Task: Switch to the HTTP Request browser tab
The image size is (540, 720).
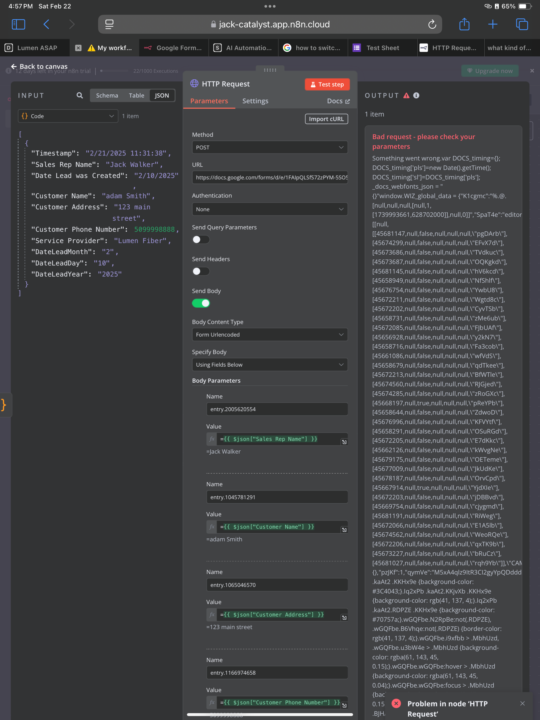Action: pyautogui.click(x=451, y=48)
